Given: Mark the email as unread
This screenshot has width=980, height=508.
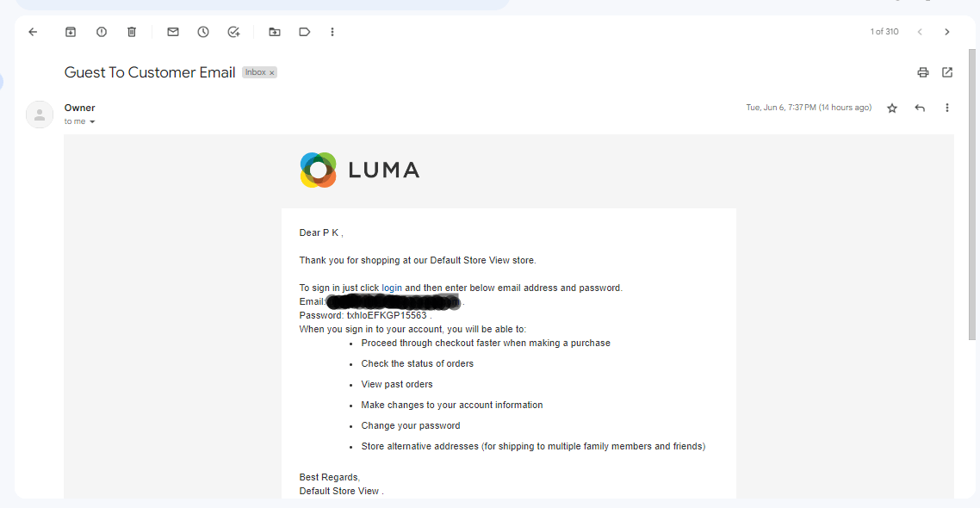Looking at the screenshot, I should (173, 32).
